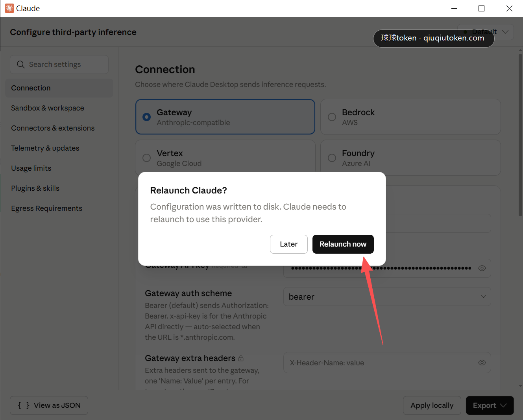Click 'Choose where Claude Desktop sends inference requests'
This screenshot has width=523, height=420.
(x=230, y=85)
